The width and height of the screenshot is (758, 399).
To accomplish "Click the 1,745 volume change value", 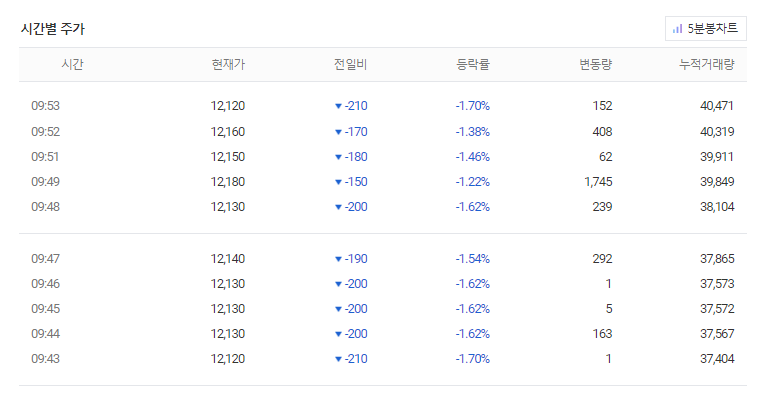I will point(598,182).
